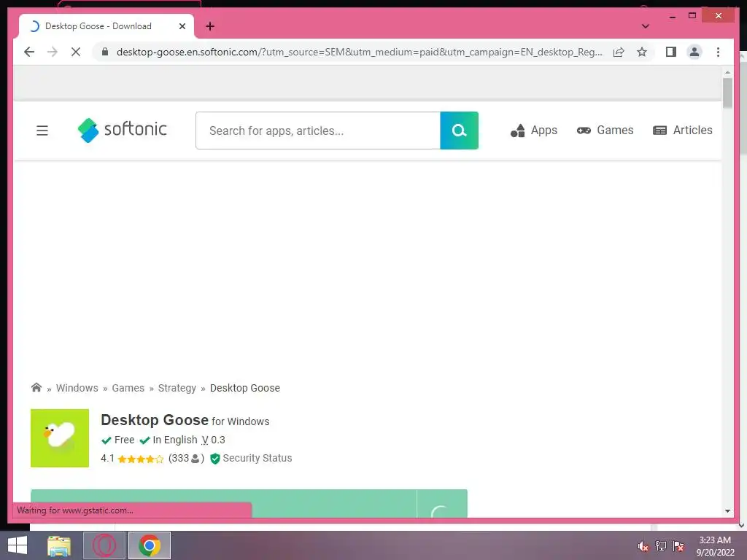
Task: Click scrollbar up arrow
Action: pos(727,72)
